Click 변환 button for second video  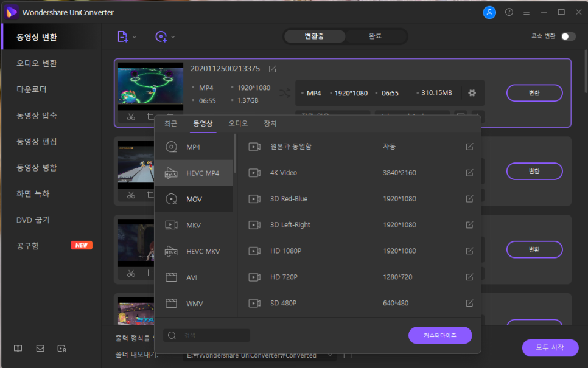[x=534, y=172]
